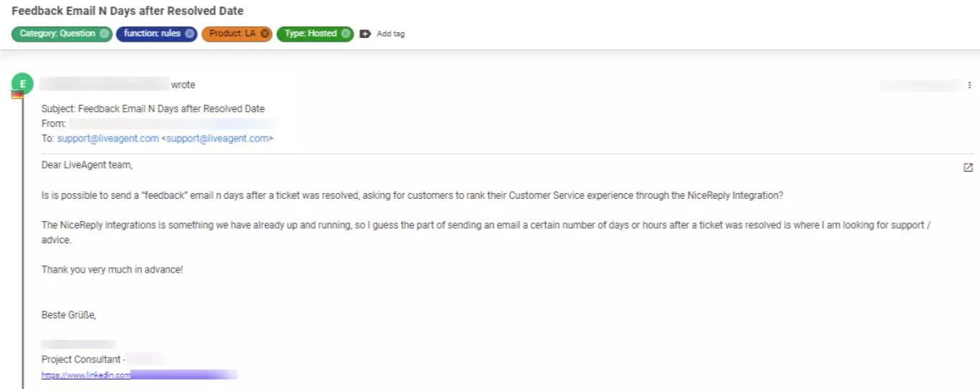Image resolution: width=980 pixels, height=389 pixels.
Task: Click the blurred sender name before 'wrote'
Action: [104, 85]
